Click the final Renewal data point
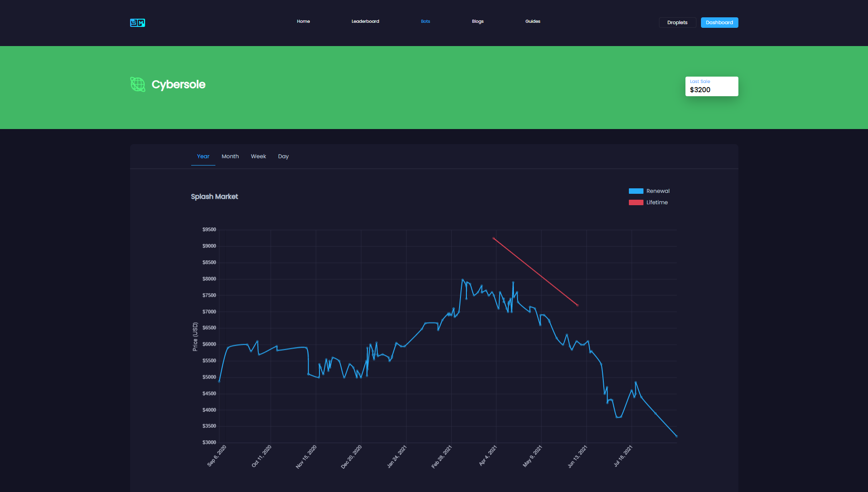868x492 pixels. (676, 436)
